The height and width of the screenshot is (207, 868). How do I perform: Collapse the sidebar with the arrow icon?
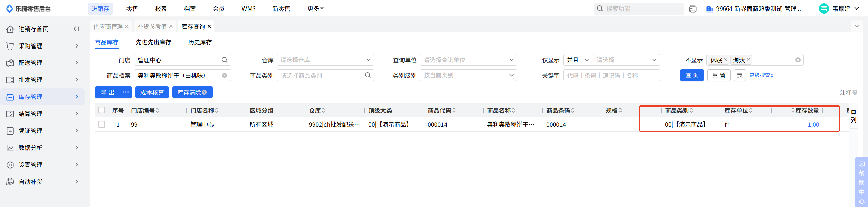tap(76, 29)
